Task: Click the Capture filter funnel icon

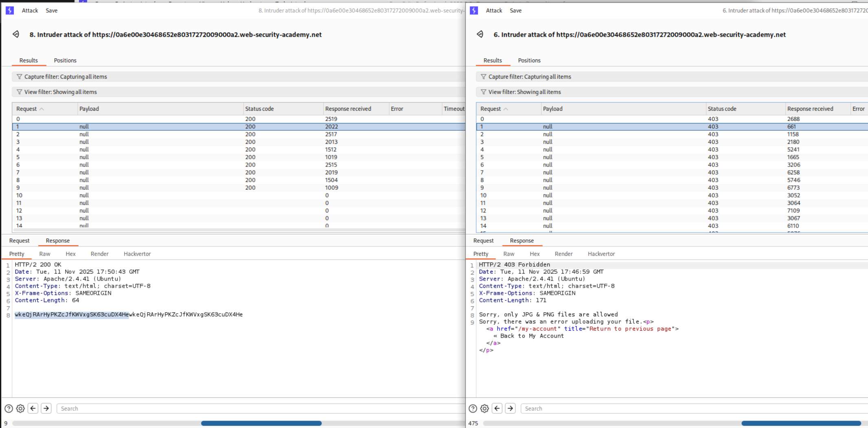Action: [20, 76]
